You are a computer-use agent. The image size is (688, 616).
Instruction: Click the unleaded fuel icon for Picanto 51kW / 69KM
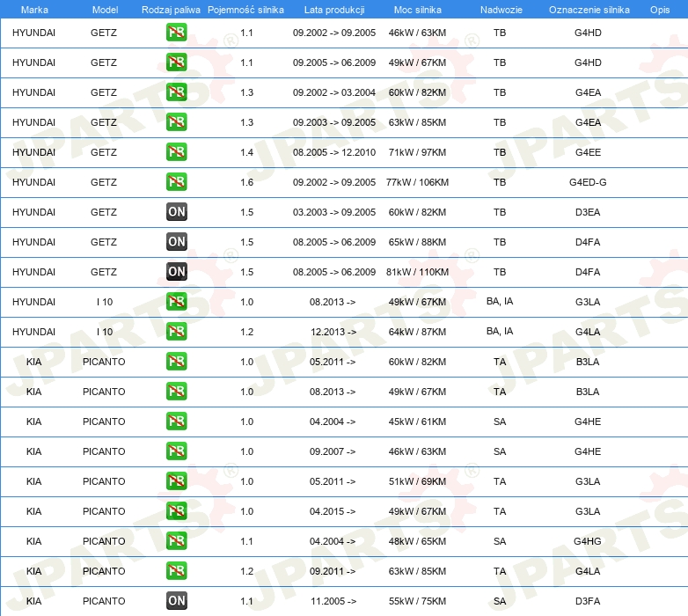click(176, 480)
